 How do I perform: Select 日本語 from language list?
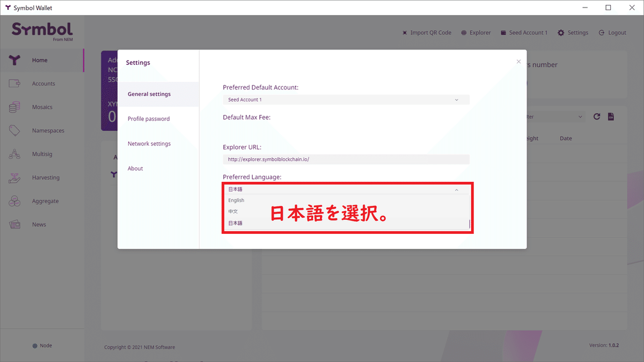point(346,223)
